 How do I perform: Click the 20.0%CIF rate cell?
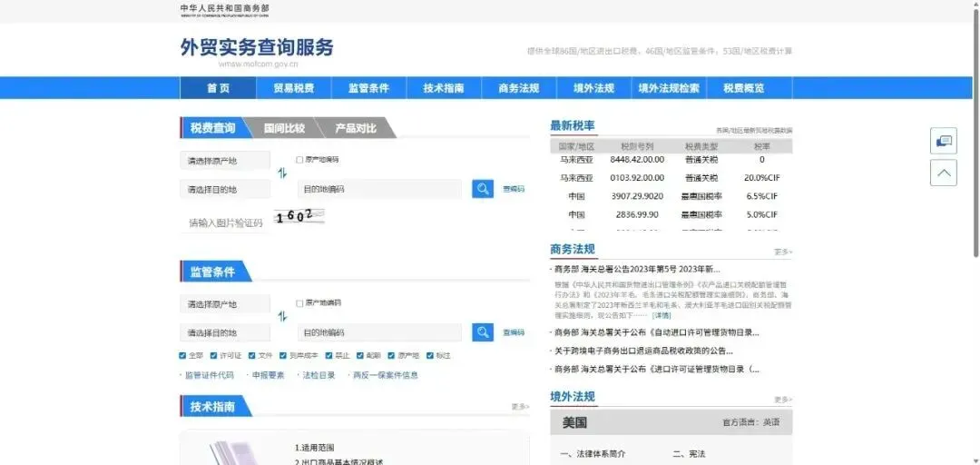coord(762,178)
